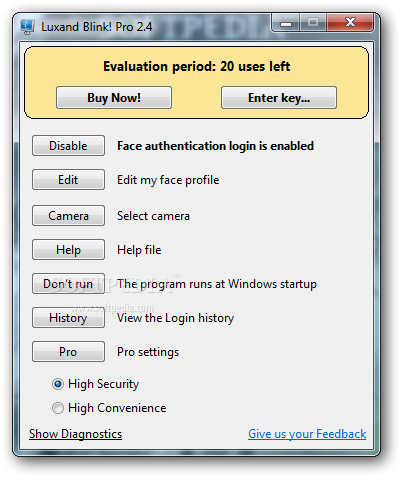Minimize the Luxand Blink window
The width and height of the screenshot is (401, 477).
click(x=286, y=23)
